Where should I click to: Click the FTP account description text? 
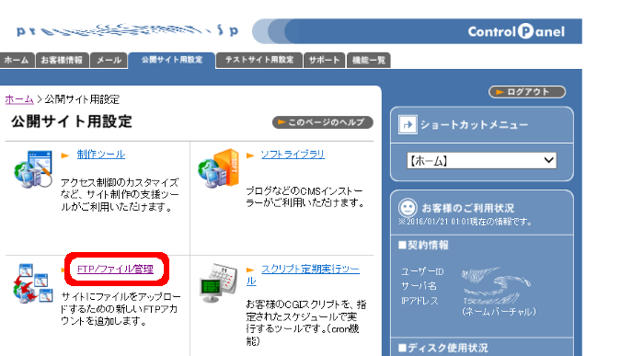point(121,309)
